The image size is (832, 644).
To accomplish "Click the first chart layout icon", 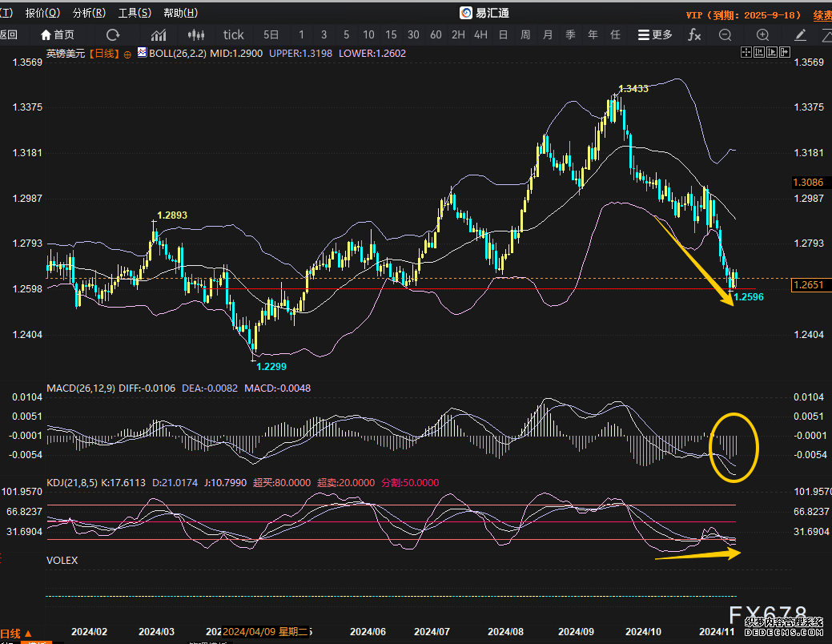I will pyautogui.click(x=746, y=52).
